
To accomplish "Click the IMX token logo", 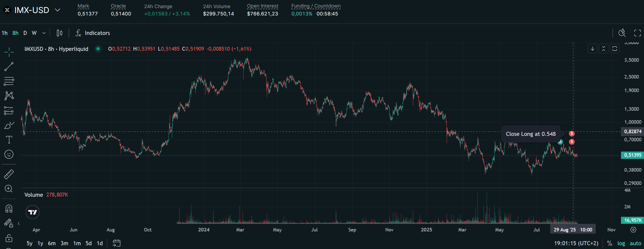I will click(x=7, y=10).
